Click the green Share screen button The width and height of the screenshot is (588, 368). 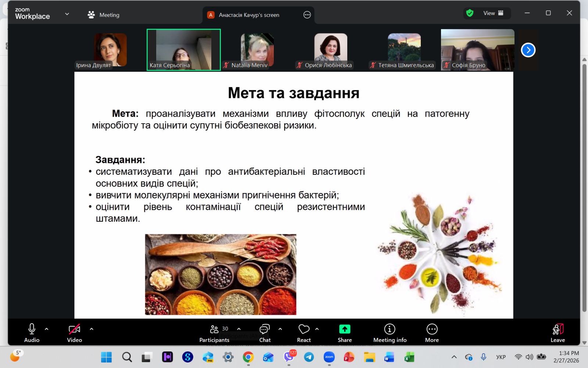point(344,329)
